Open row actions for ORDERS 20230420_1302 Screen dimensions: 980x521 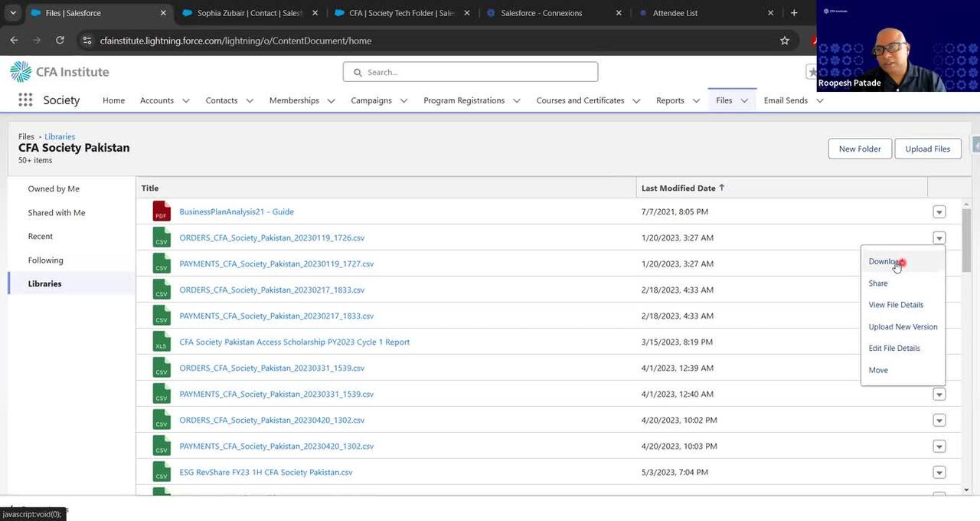pyautogui.click(x=939, y=420)
